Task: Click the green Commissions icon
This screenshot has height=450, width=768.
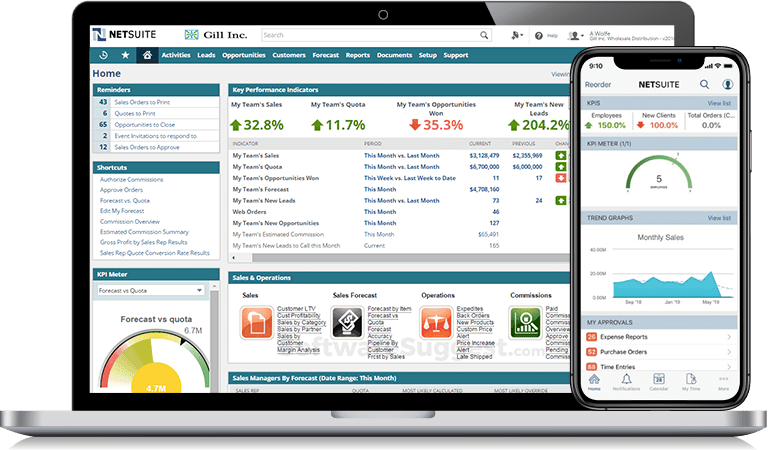Action: pyautogui.click(x=524, y=321)
